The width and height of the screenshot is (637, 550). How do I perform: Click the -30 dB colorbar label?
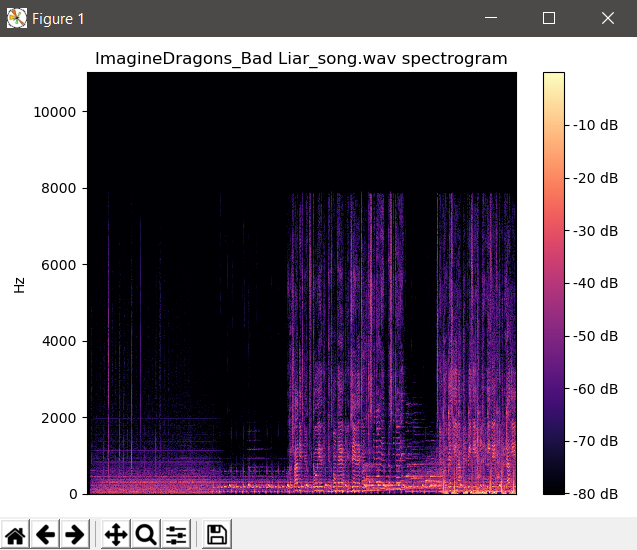596,231
